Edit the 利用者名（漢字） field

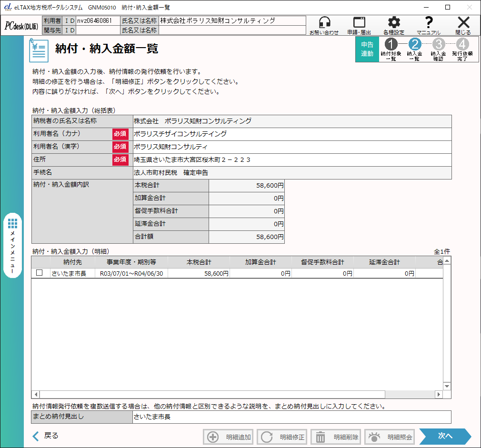(292, 147)
